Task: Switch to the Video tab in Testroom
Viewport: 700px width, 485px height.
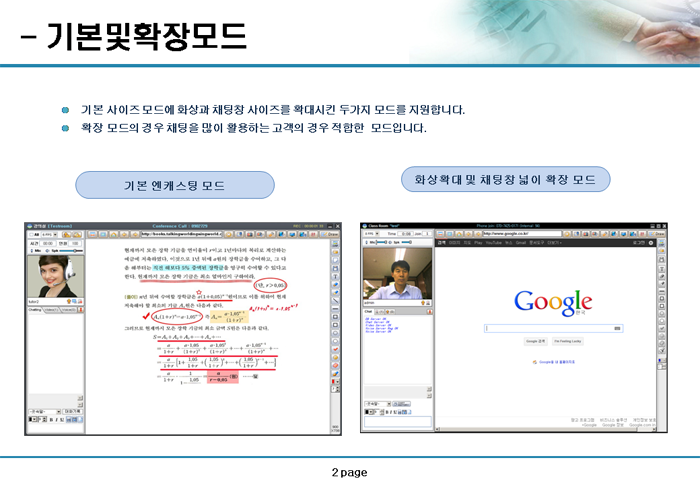Action: 51,310
